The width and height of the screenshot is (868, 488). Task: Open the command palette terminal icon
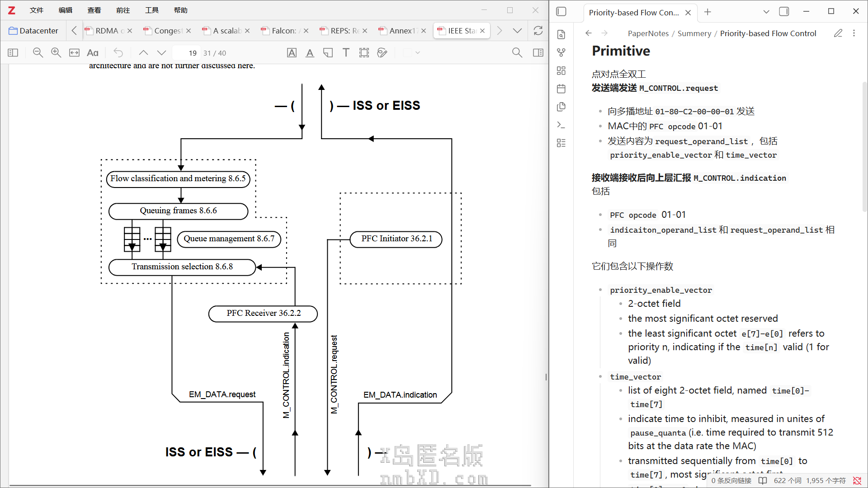561,125
